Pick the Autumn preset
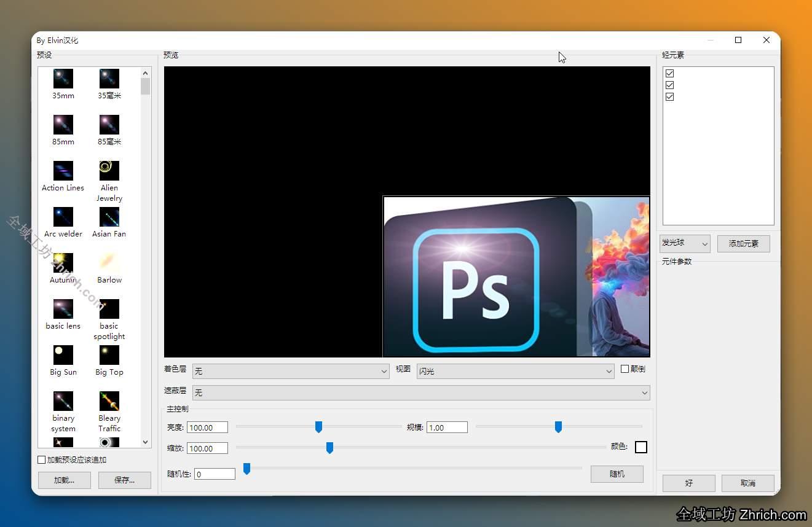812x527 pixels. point(63,268)
